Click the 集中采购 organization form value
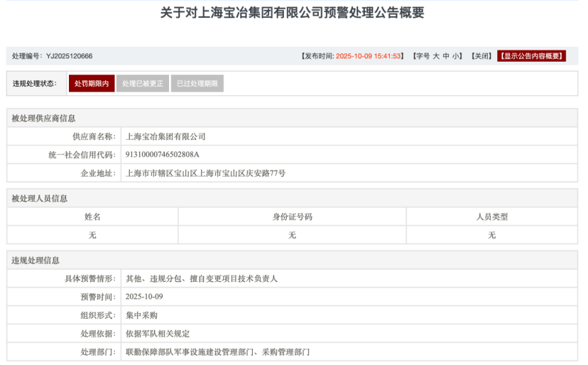The height and width of the screenshot is (365, 588). (141, 315)
